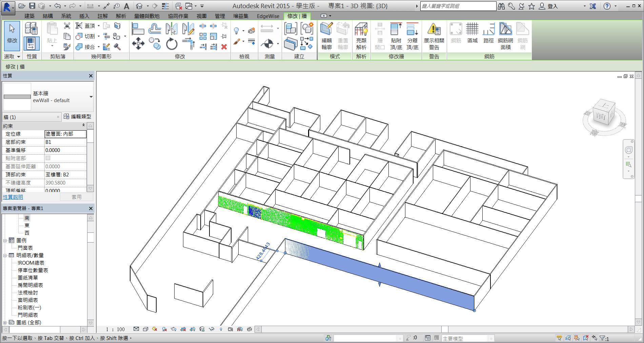Toggle the sun path off/on icon in view bar
This screenshot has height=343, width=644.
[155, 329]
